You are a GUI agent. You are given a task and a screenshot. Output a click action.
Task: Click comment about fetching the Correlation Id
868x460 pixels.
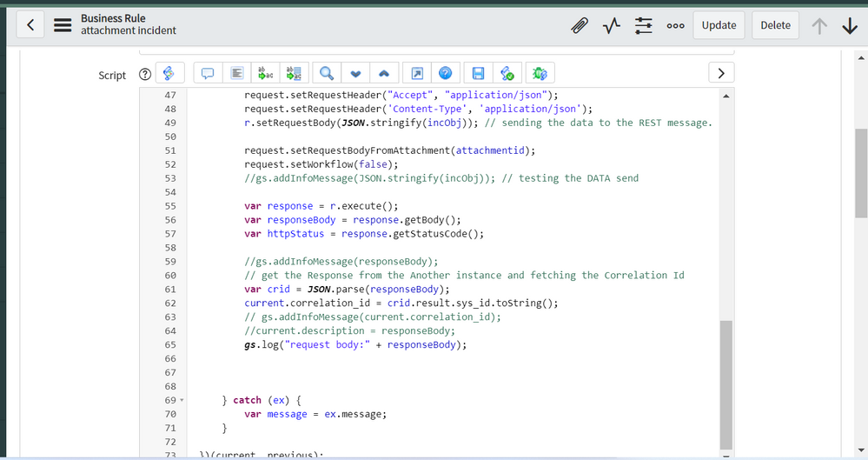[464, 275]
